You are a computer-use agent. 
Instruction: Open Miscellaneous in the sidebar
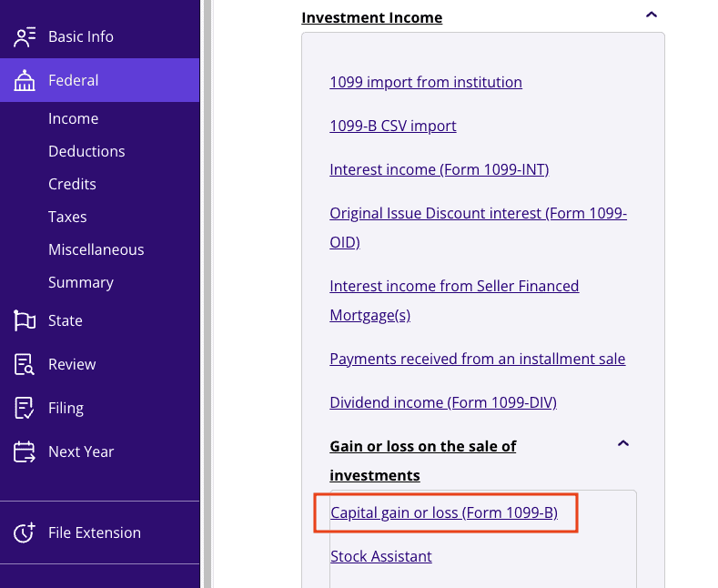coord(96,249)
